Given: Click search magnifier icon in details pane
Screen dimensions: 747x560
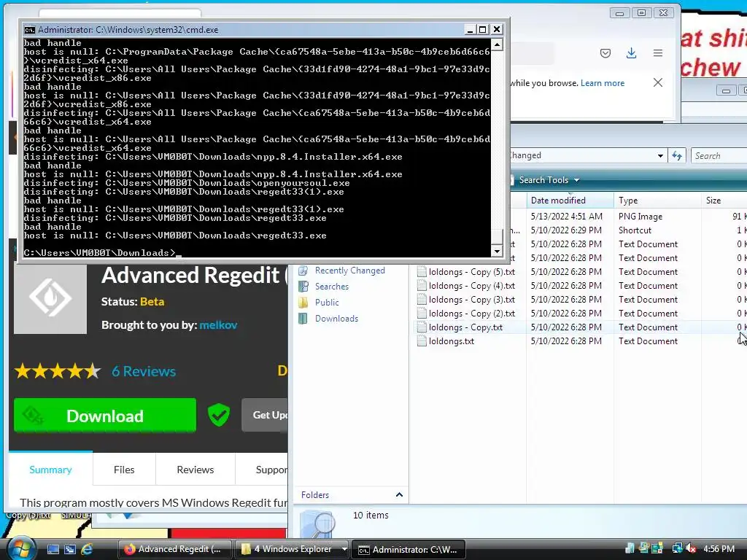Looking at the screenshot, I should [x=318, y=524].
